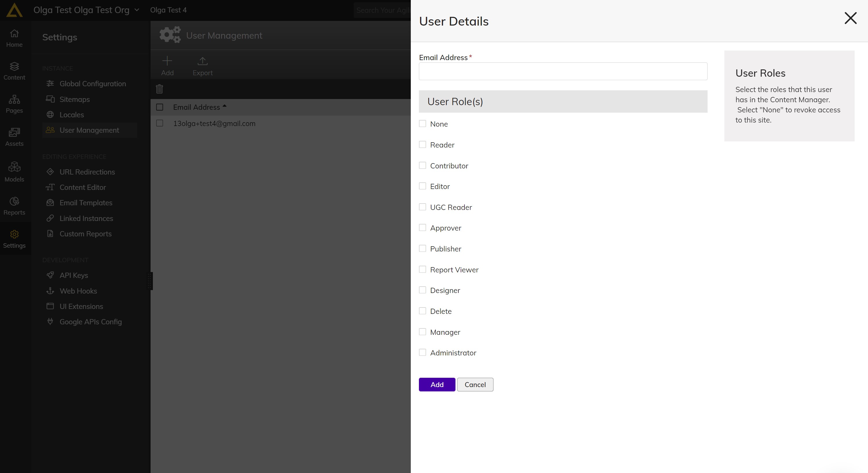The height and width of the screenshot is (473, 868).
Task: Open the Assets section icon
Action: pos(14,136)
